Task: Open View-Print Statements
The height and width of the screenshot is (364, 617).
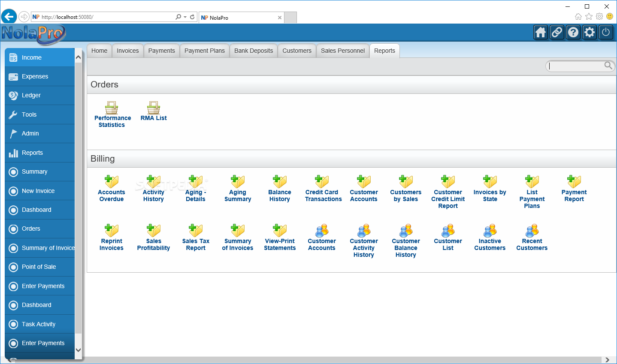Action: [x=280, y=237]
